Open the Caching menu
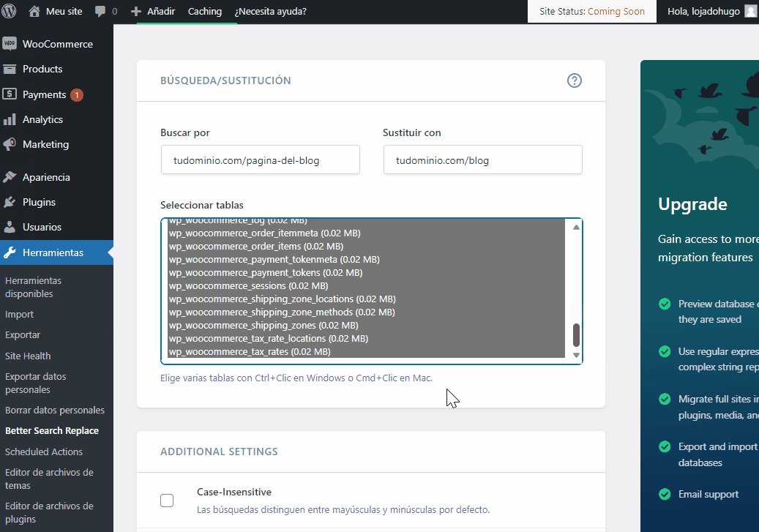The width and height of the screenshot is (759, 532). tap(205, 12)
